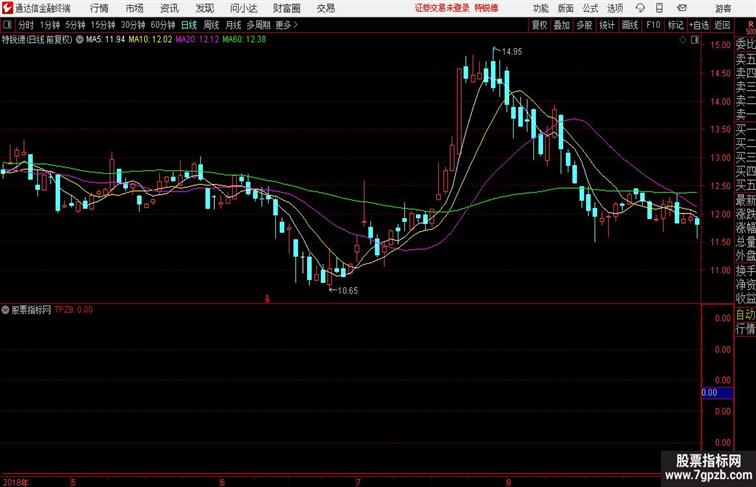Viewport: 756px width, 487px height.
Task: Click the 叠加 overlay button
Action: (x=561, y=25)
